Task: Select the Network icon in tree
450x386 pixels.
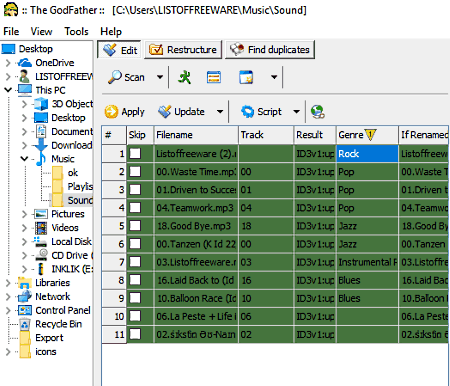Action: 25,296
